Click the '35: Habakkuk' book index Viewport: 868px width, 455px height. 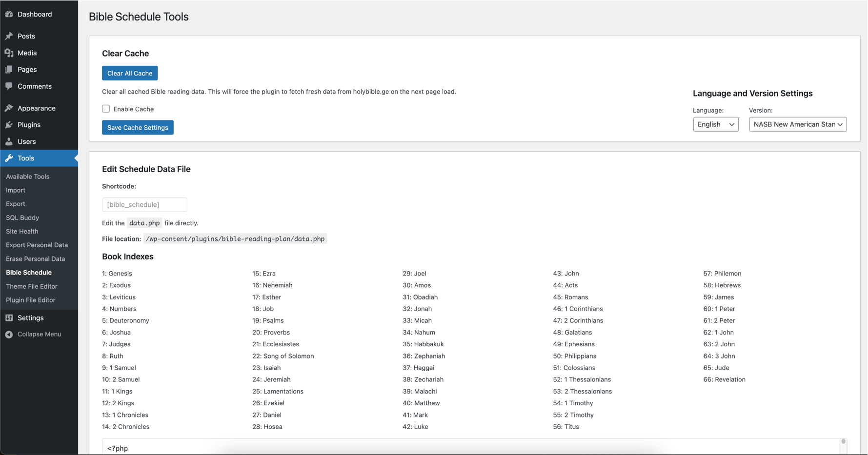(423, 344)
